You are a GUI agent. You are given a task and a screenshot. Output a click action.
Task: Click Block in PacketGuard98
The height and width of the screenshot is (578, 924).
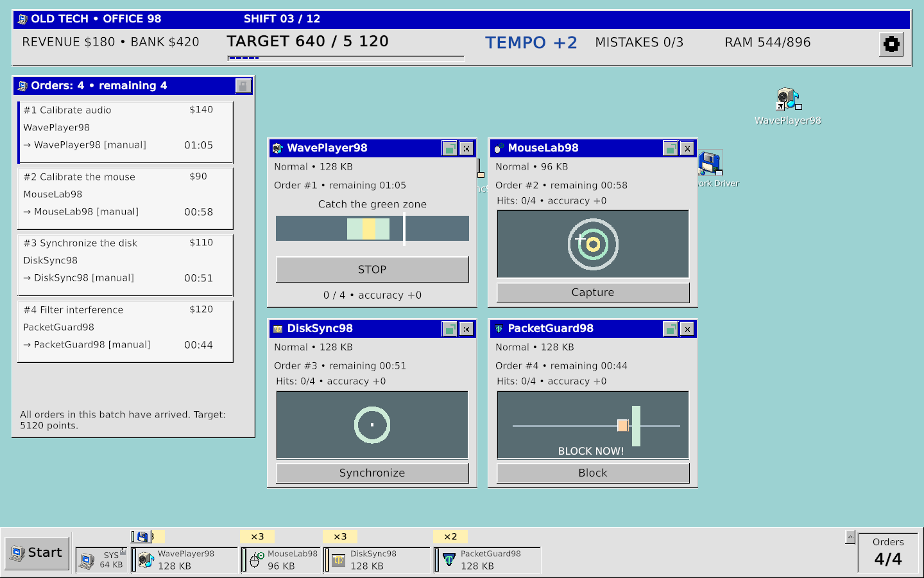click(x=593, y=473)
